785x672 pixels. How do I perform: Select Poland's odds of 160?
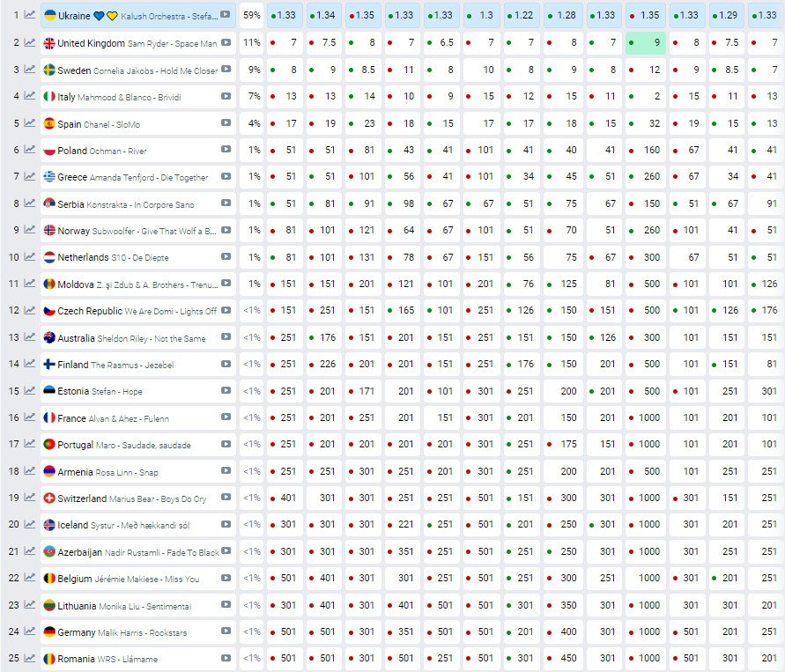click(646, 150)
